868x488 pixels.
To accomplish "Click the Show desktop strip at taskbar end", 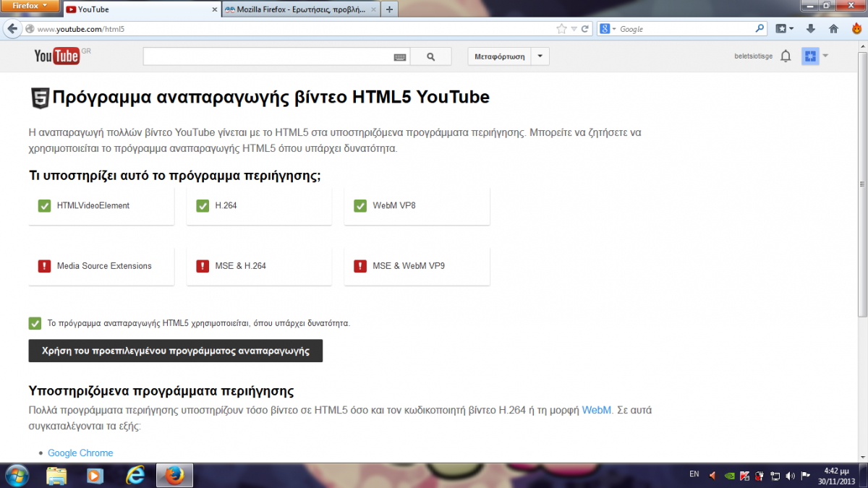I will (863, 475).
